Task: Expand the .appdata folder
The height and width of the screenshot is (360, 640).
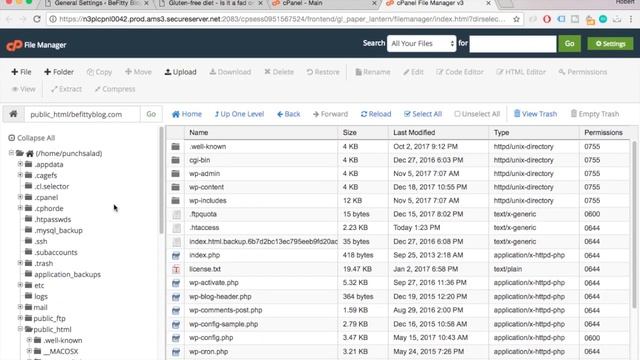Action: pos(20,164)
